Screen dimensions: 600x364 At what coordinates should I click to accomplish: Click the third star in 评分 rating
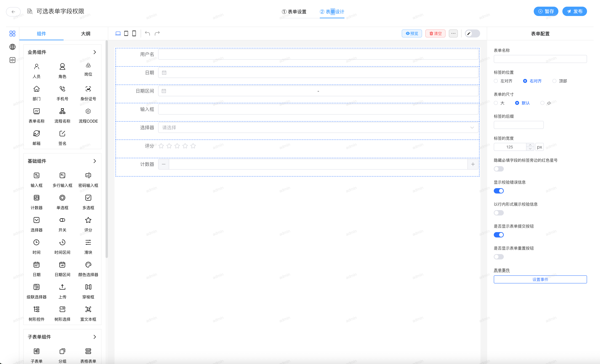point(177,146)
